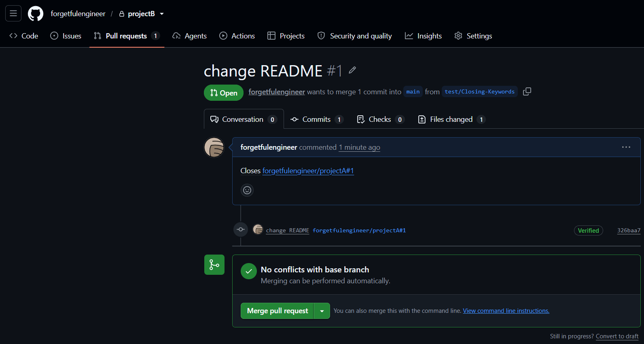Select the Checks tab
The height and width of the screenshot is (344, 644).
[380, 119]
